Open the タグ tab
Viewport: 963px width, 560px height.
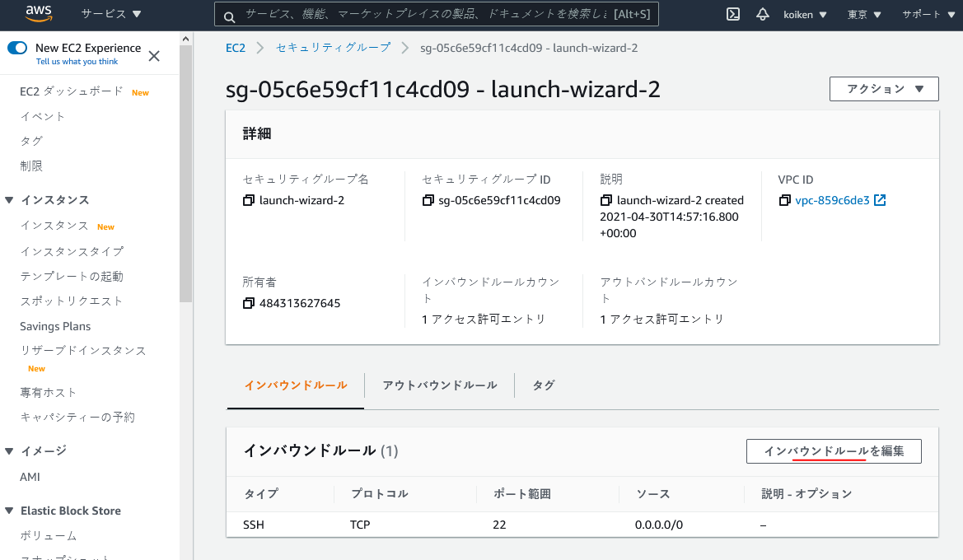[543, 385]
